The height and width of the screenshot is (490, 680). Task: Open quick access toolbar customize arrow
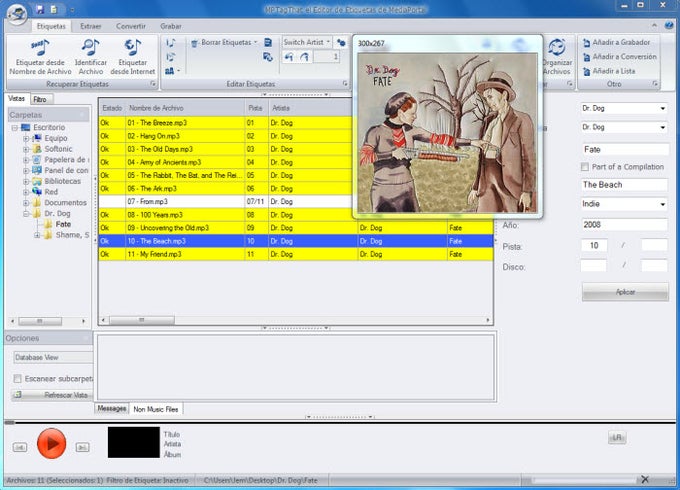point(72,10)
